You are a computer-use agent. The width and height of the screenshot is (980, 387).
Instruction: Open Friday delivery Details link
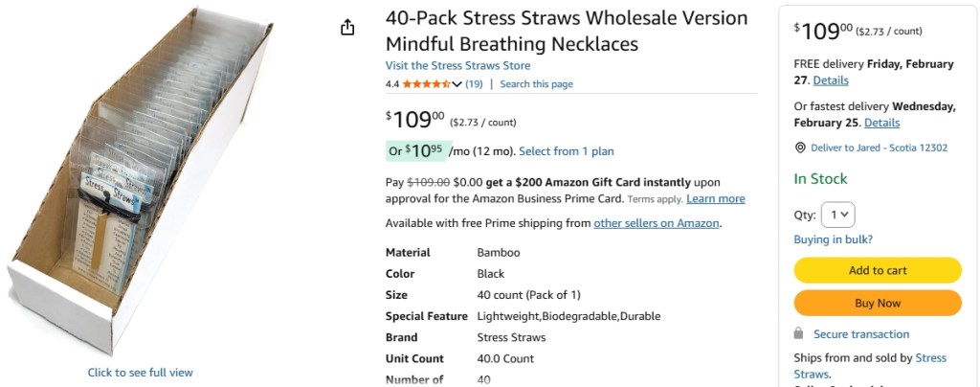click(831, 80)
